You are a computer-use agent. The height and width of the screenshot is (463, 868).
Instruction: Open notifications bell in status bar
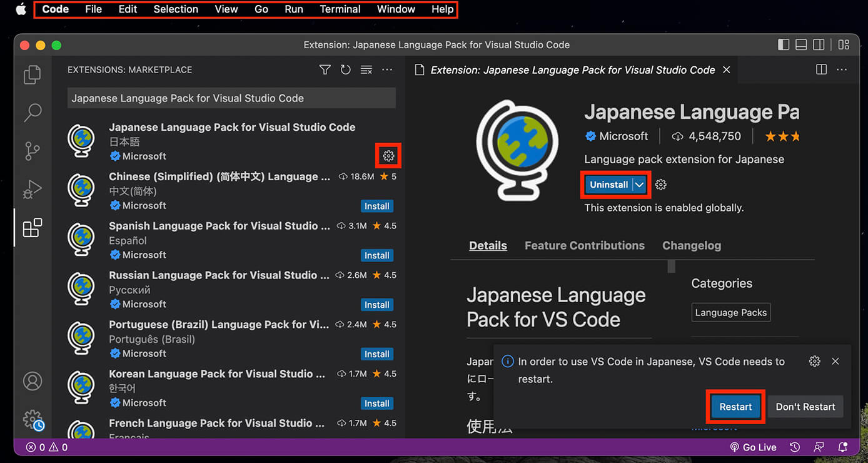coord(843,447)
